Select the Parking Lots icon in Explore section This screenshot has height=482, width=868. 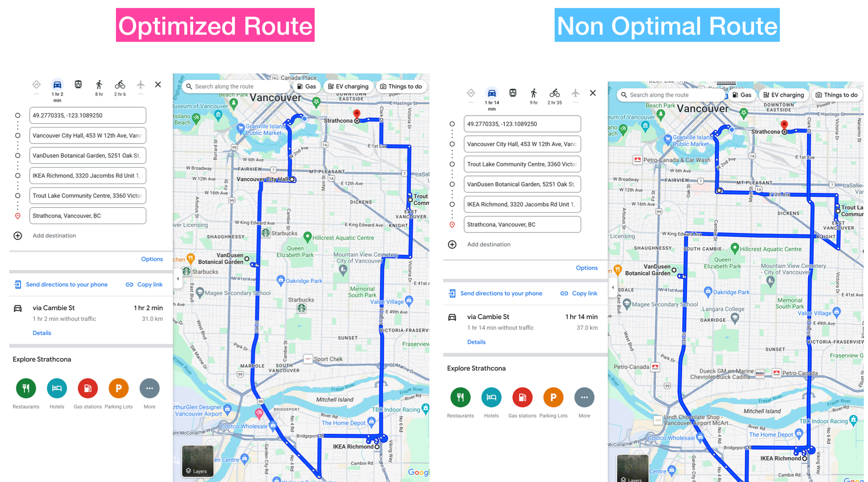coord(116,390)
